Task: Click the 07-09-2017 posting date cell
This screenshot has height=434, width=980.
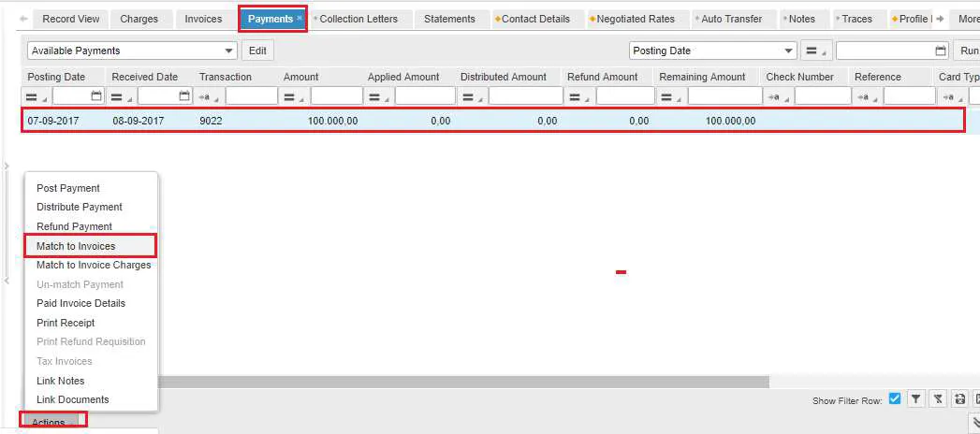Action: (53, 121)
